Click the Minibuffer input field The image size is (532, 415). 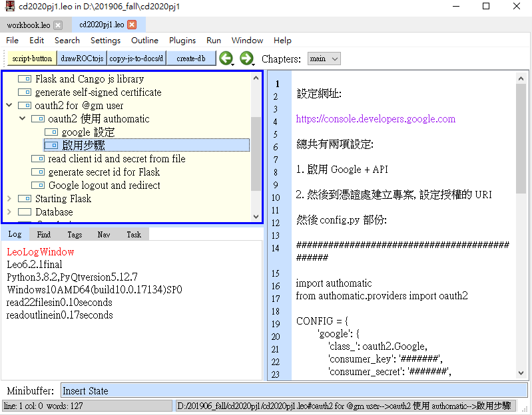[x=294, y=391]
